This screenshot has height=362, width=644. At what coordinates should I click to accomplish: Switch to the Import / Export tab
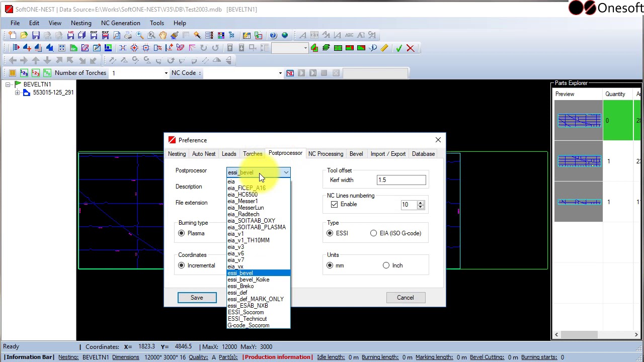coord(388,154)
